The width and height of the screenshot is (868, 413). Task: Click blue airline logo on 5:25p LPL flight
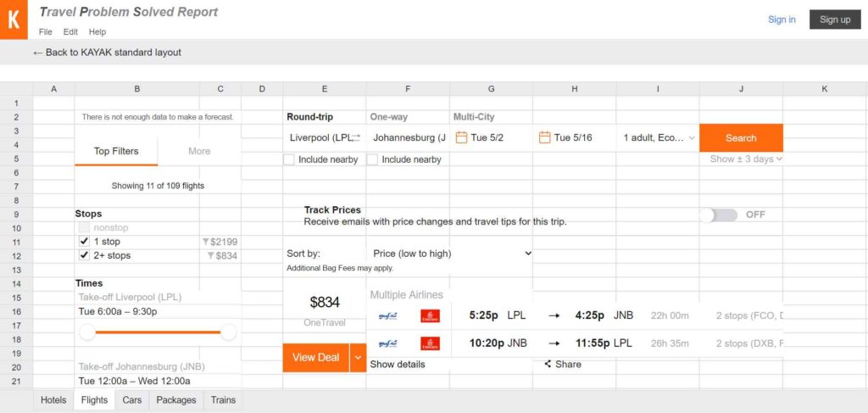[x=387, y=315]
